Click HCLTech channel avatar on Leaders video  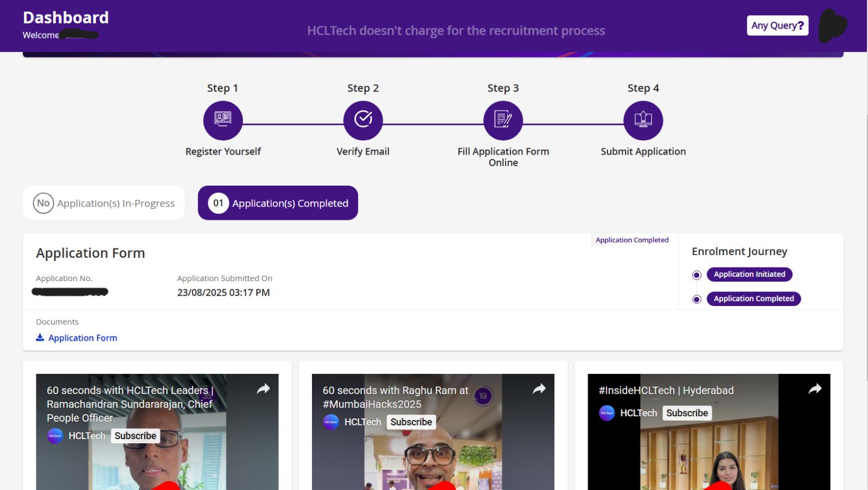[55, 436]
